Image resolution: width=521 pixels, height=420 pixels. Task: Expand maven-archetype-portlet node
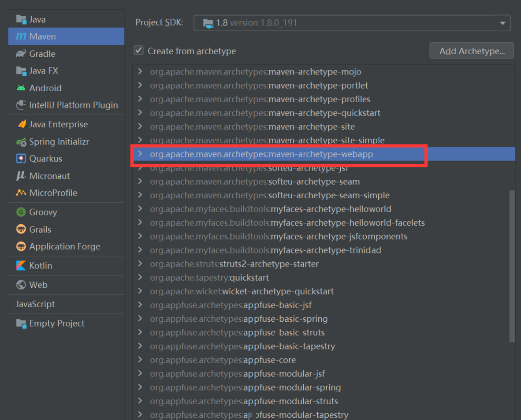[140, 85]
